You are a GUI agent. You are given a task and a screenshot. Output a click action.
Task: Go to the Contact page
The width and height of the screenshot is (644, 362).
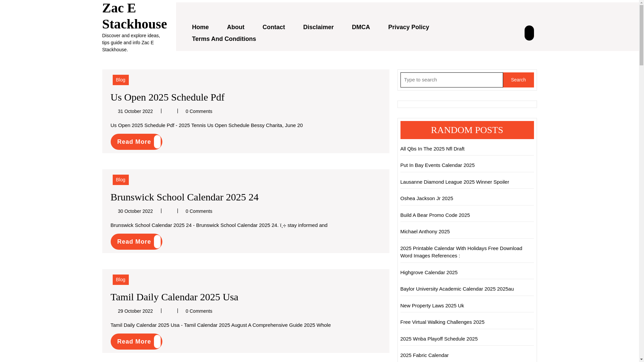click(x=274, y=27)
